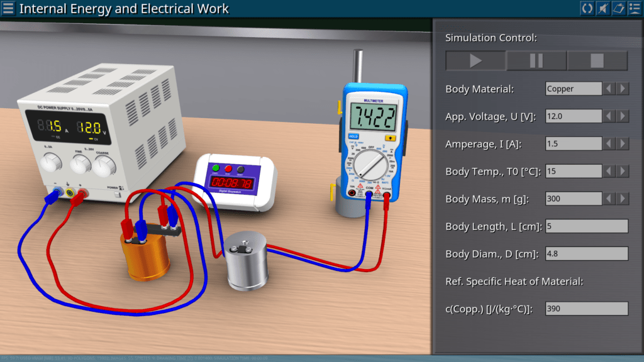Mute sound with the speaker icon
The width and height of the screenshot is (644, 362).
point(602,8)
